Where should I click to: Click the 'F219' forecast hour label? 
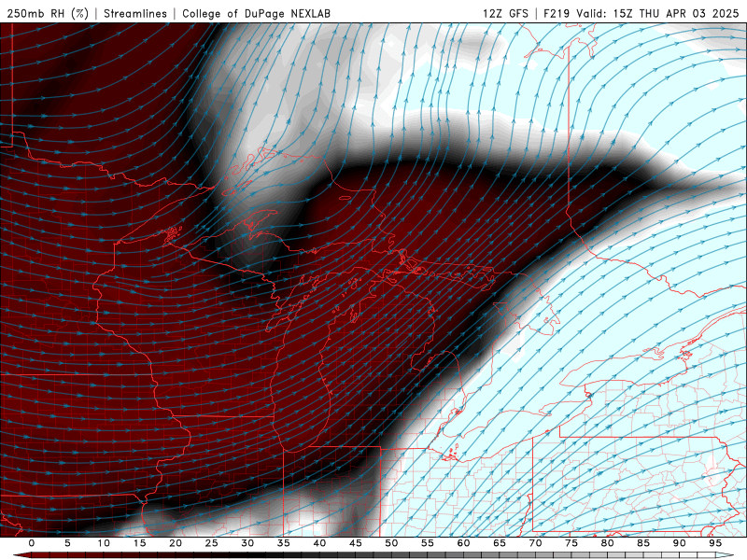pyautogui.click(x=557, y=13)
